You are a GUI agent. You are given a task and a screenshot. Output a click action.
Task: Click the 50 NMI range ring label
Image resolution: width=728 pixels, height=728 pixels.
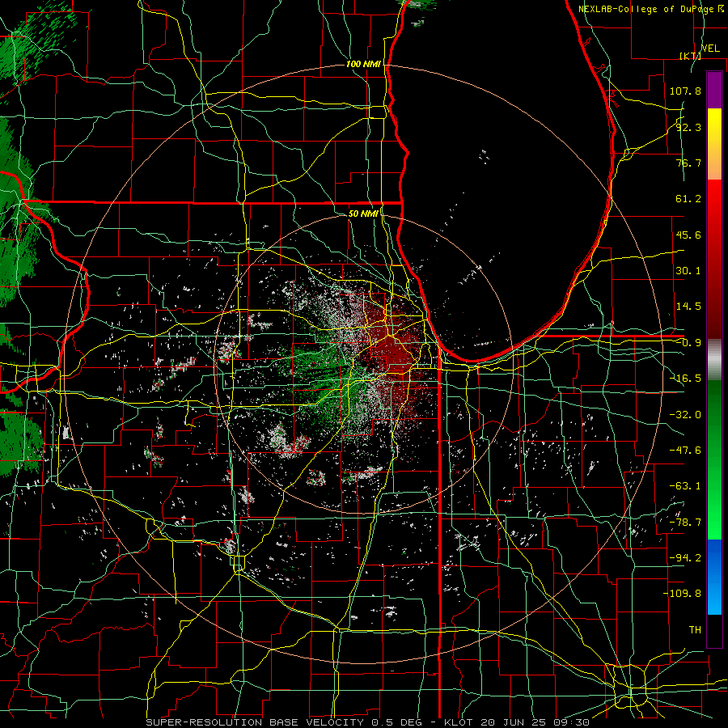tap(363, 214)
